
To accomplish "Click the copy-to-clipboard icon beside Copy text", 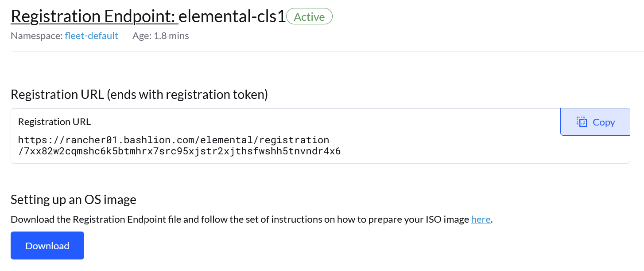I will click(581, 122).
